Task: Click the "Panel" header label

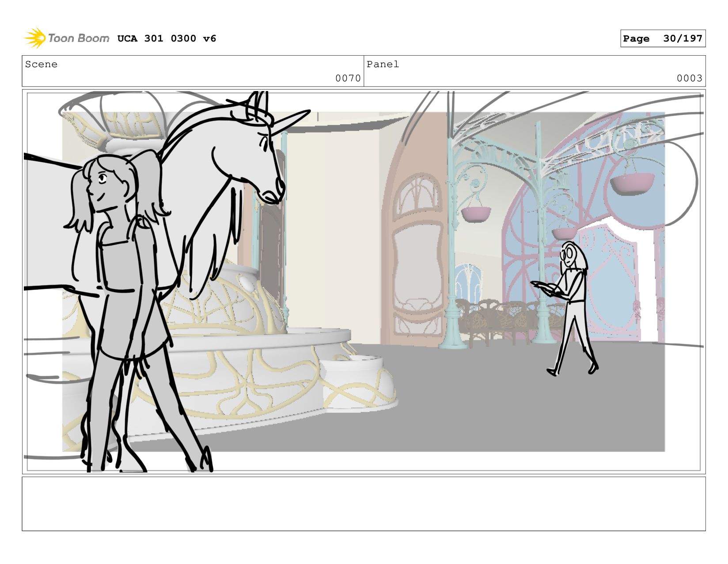Action: click(383, 64)
